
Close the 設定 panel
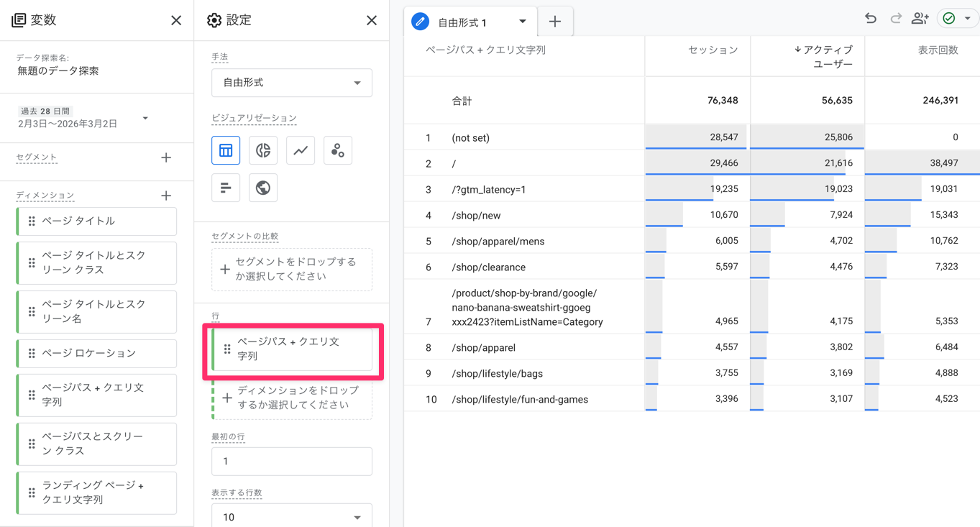click(x=372, y=20)
